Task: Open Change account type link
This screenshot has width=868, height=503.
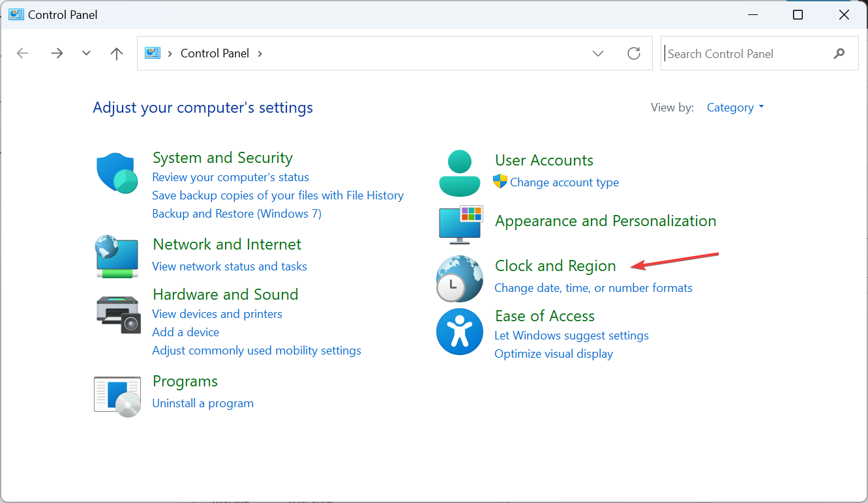Action: (x=564, y=182)
